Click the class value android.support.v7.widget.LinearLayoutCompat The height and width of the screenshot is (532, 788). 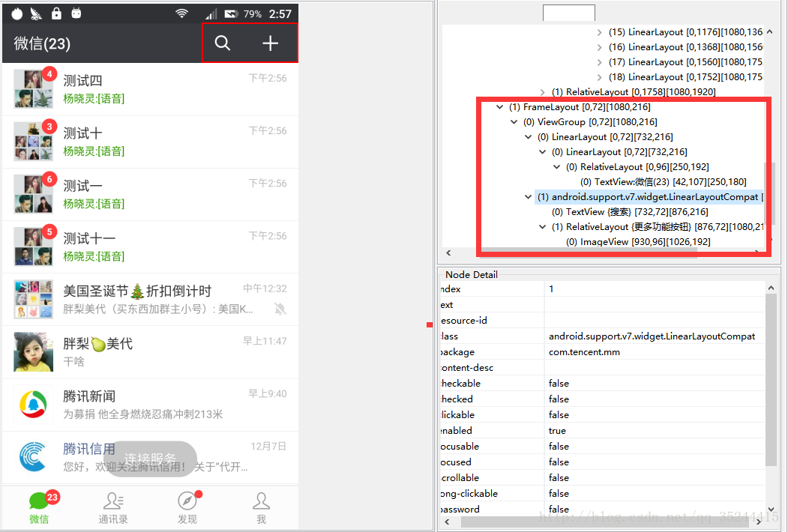click(x=652, y=336)
